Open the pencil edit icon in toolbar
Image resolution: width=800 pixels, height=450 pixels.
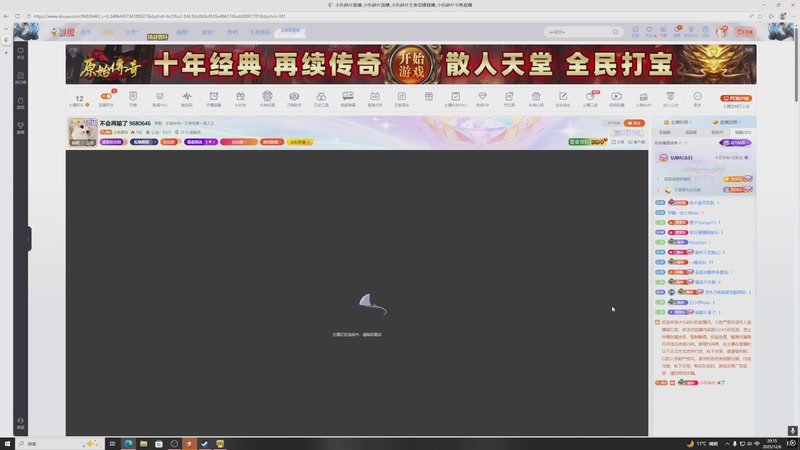(x=563, y=96)
